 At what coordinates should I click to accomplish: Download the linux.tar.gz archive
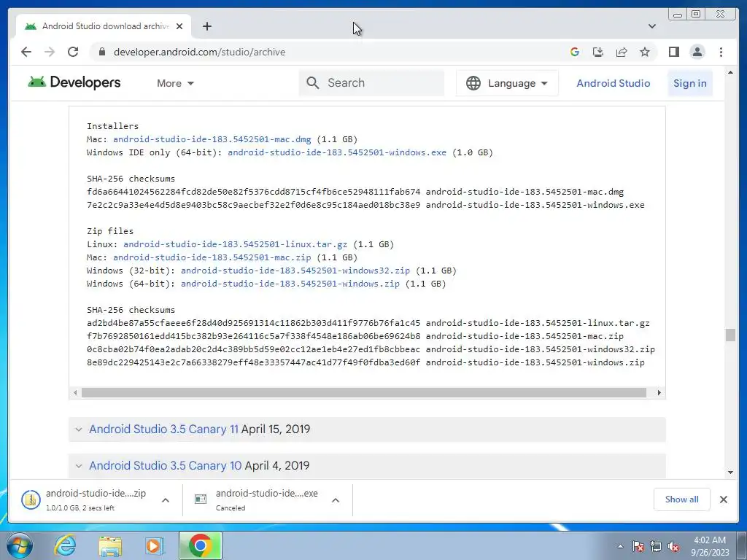pyautogui.click(x=236, y=244)
